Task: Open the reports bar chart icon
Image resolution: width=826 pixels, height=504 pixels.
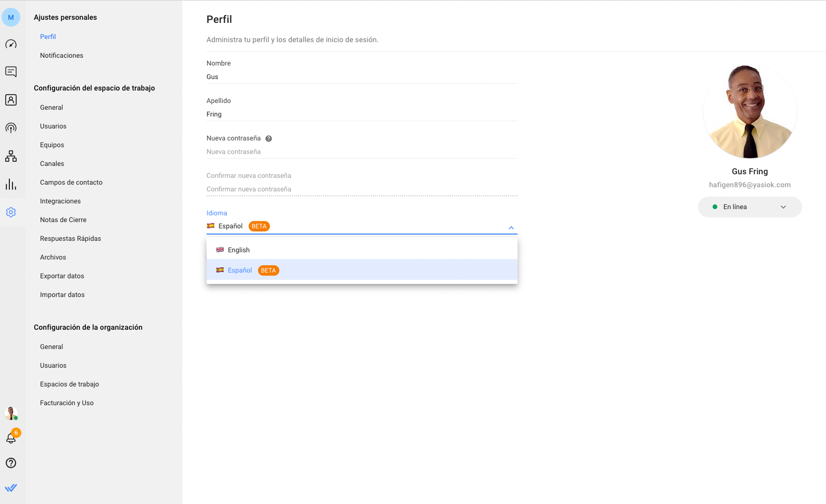Action: pyautogui.click(x=11, y=184)
